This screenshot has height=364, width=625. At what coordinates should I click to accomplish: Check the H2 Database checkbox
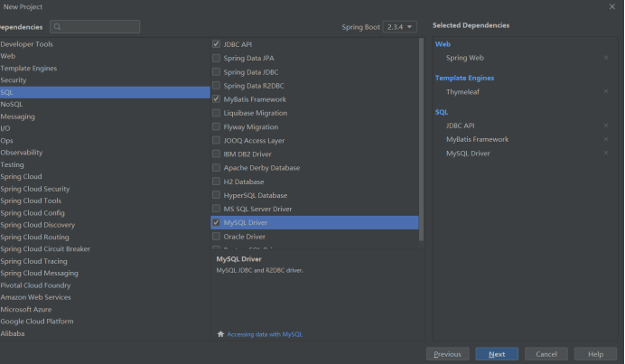216,182
